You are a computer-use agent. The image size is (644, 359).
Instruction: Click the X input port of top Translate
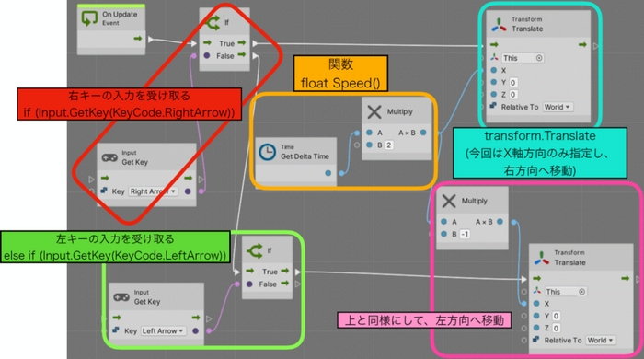pos(494,70)
